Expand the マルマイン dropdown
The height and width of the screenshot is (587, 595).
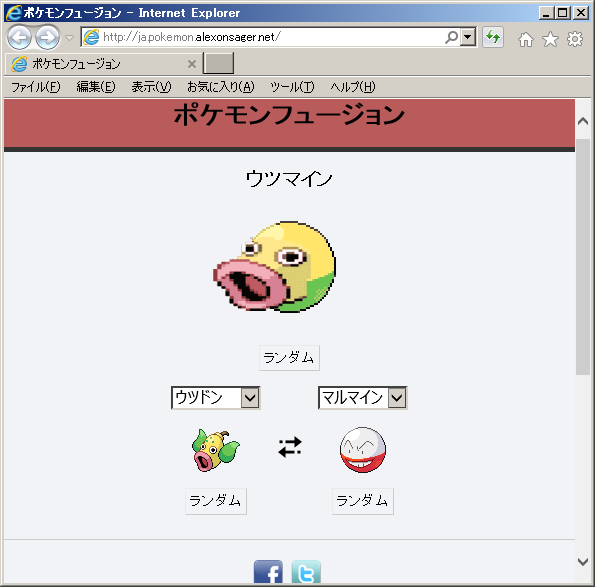click(362, 398)
